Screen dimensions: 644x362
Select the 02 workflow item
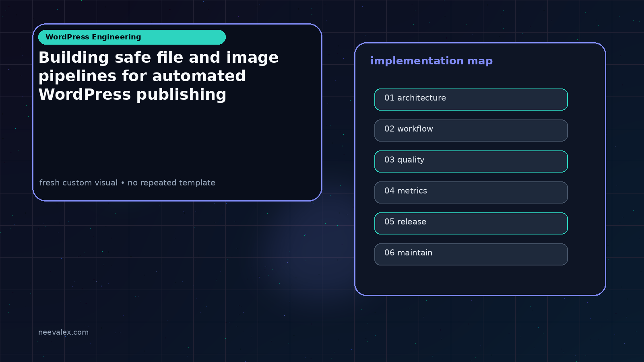tap(471, 130)
